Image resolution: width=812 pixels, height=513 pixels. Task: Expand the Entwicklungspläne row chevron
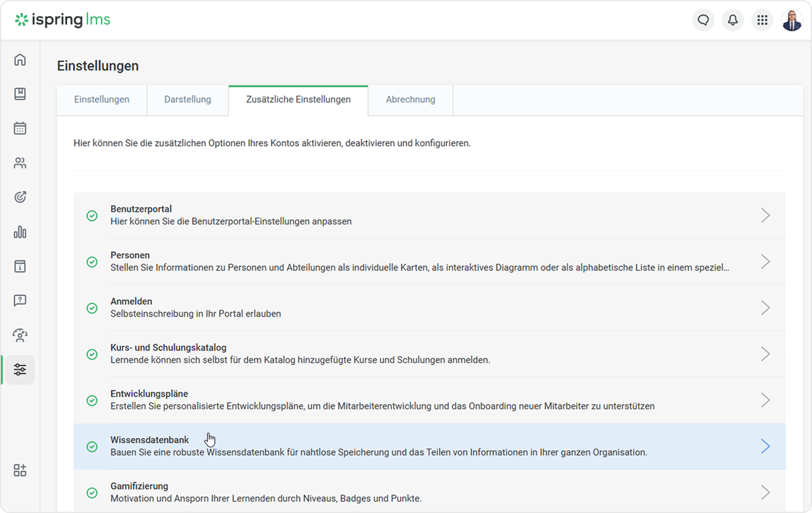pyautogui.click(x=765, y=400)
